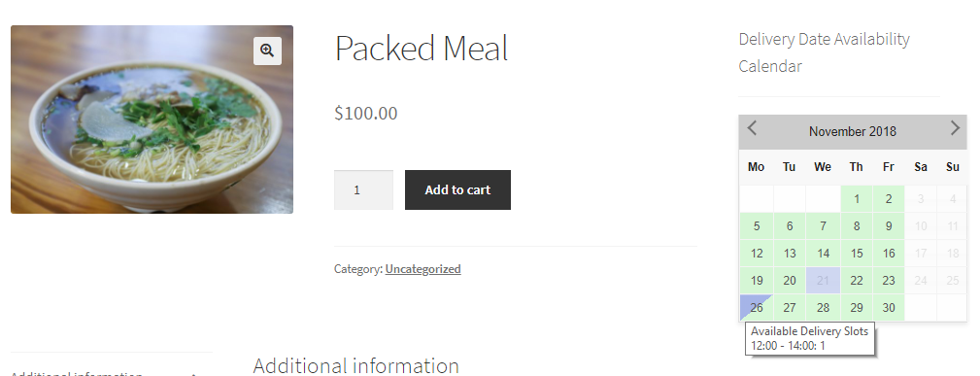Select November 15 on the calendar
Viewport: 980px width, 376px height.
point(857,254)
